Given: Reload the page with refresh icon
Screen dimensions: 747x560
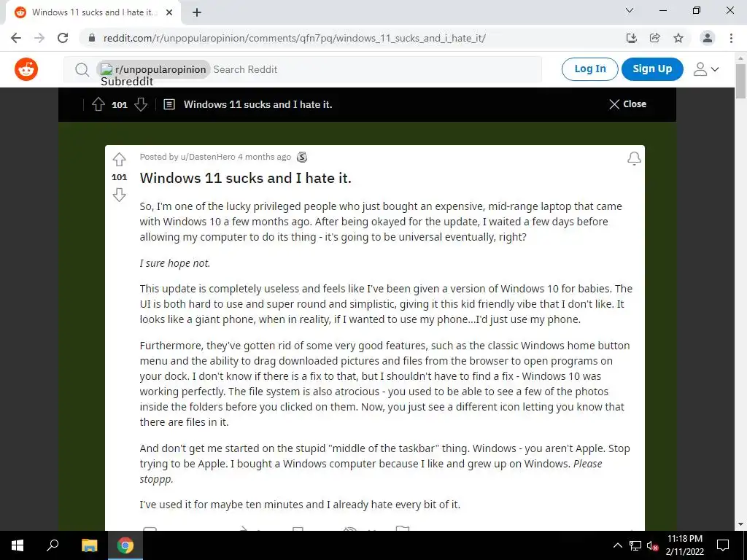Looking at the screenshot, I should click(x=63, y=38).
